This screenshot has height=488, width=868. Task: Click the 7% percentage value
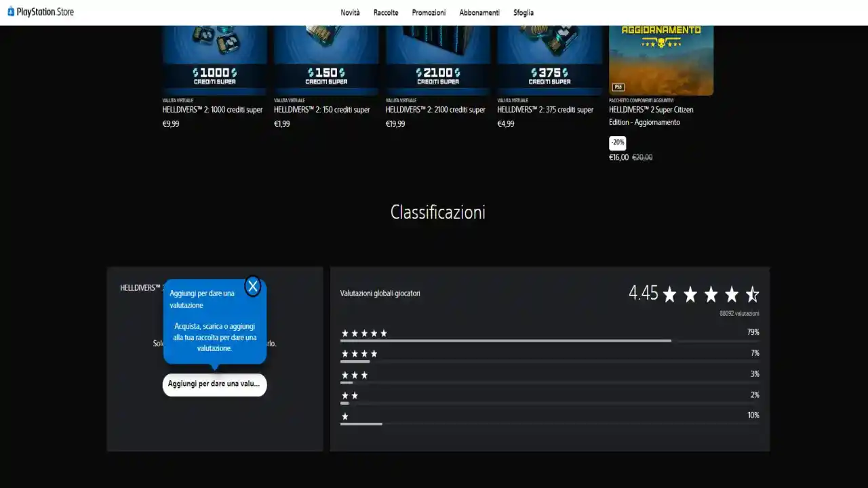point(755,353)
